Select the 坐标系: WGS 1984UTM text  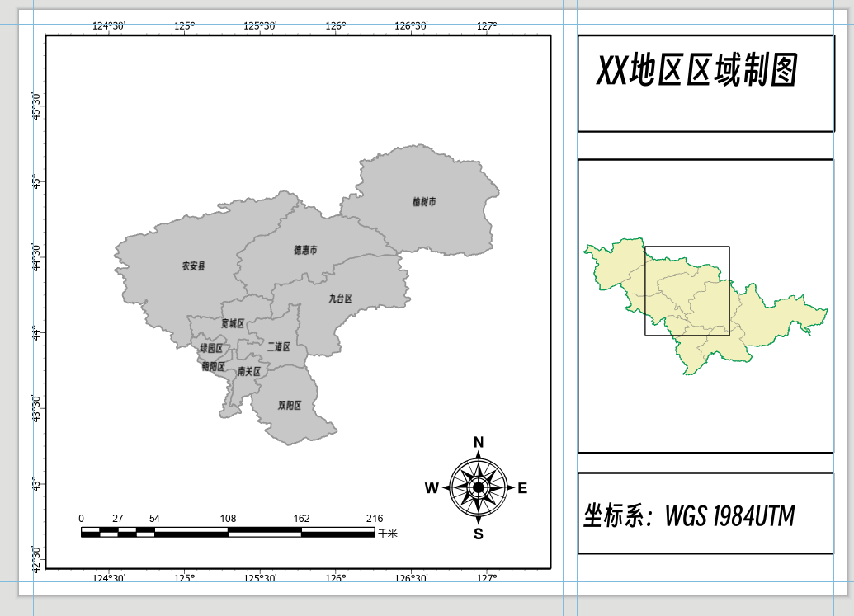coord(689,515)
